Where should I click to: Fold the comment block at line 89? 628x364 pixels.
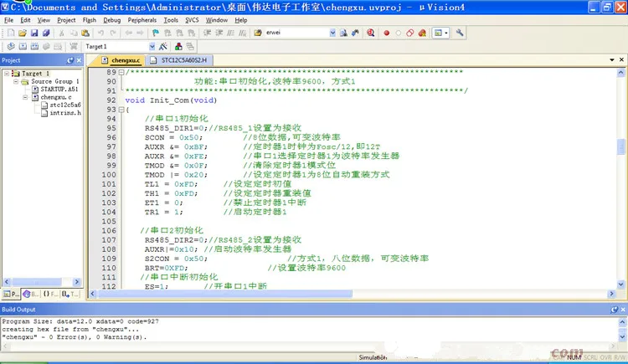point(121,73)
